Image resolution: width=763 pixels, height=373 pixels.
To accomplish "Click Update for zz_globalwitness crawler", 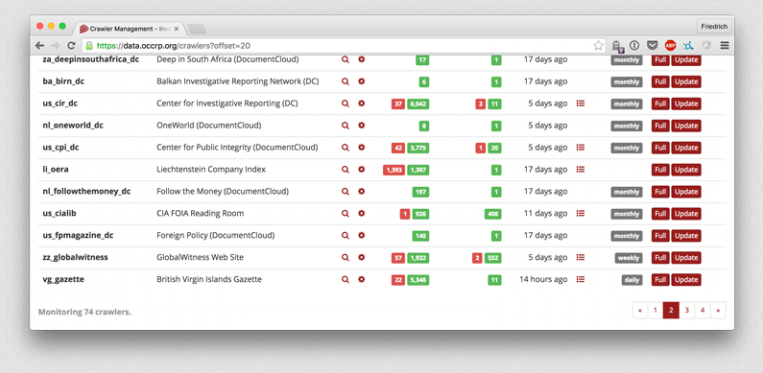I will 686,258.
